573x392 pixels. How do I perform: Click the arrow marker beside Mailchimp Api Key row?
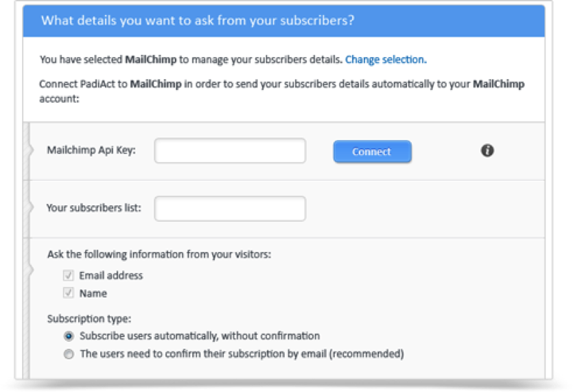[x=30, y=150]
